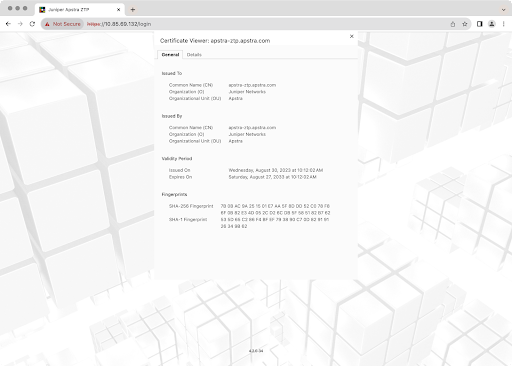The height and width of the screenshot is (366, 512).
Task: Click the SHA-1 fingerprint hex value
Action: coord(275,223)
